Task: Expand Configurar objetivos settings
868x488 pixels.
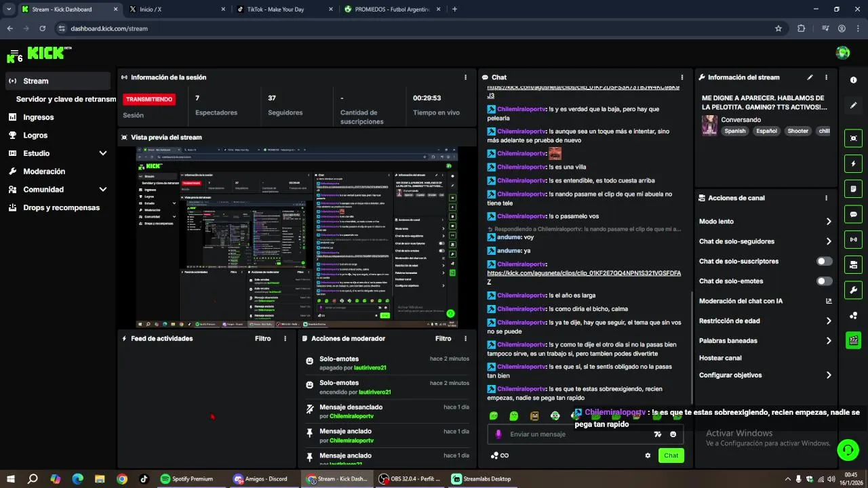Action: pos(829,375)
